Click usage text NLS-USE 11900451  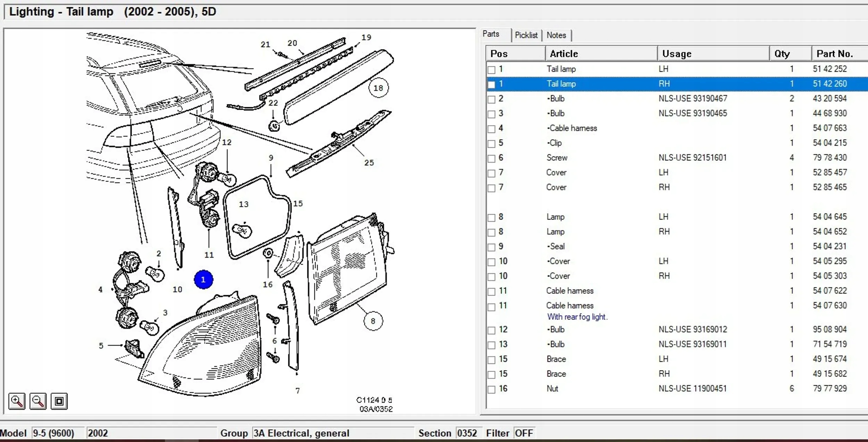point(693,389)
